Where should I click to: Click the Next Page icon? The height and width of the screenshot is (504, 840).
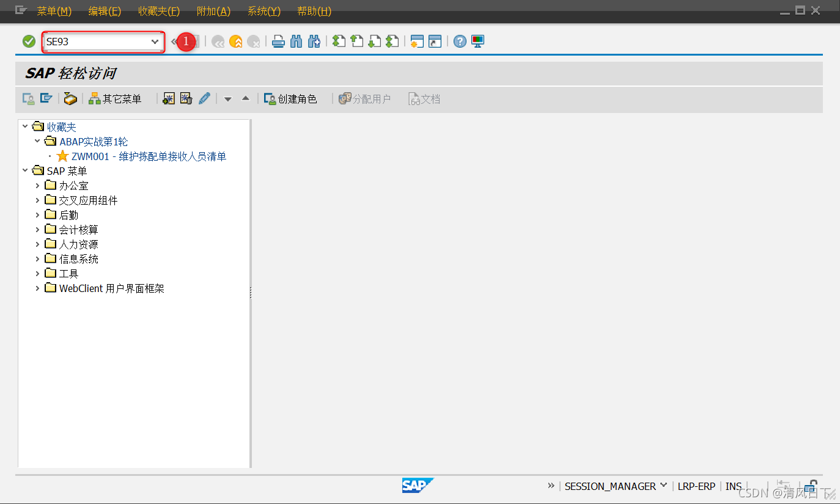coord(374,42)
